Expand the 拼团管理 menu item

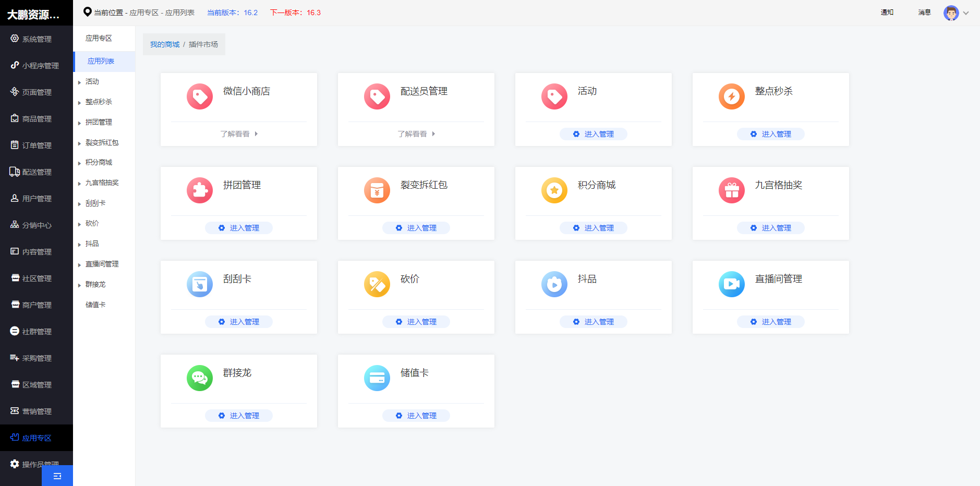pyautogui.click(x=99, y=122)
